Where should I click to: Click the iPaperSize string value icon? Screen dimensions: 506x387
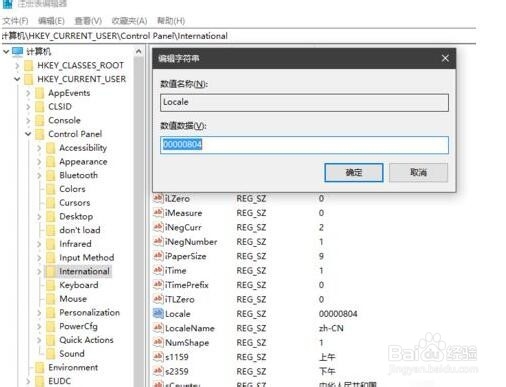tap(158, 256)
